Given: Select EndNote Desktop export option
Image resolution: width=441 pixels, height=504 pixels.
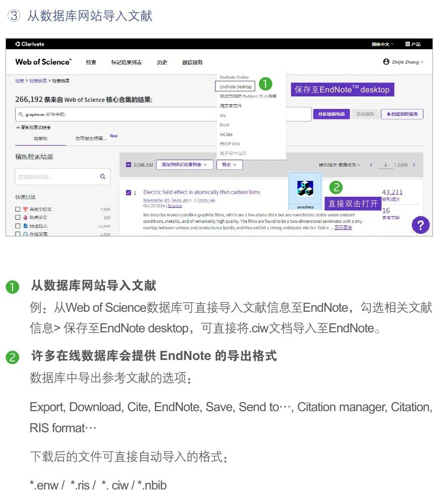Looking at the screenshot, I should click(x=236, y=86).
